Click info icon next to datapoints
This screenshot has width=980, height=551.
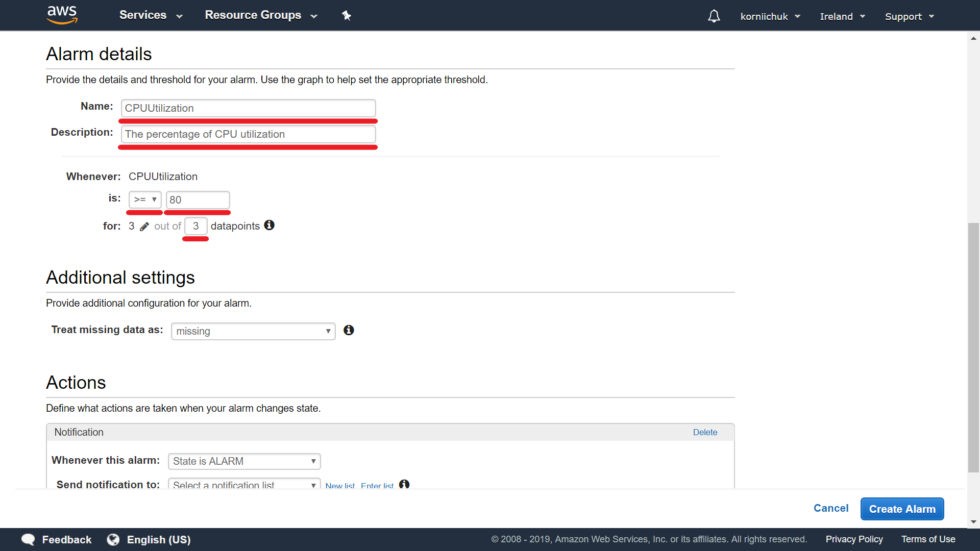pos(269,226)
